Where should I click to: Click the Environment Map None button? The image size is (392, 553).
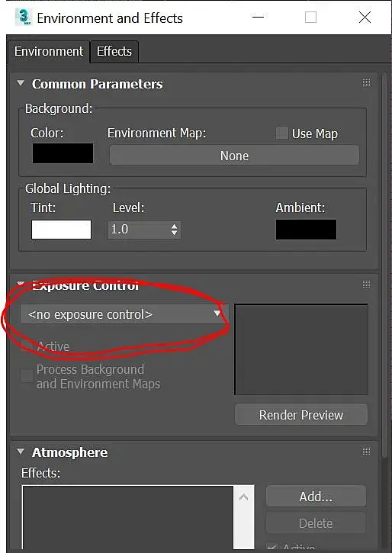click(x=234, y=156)
